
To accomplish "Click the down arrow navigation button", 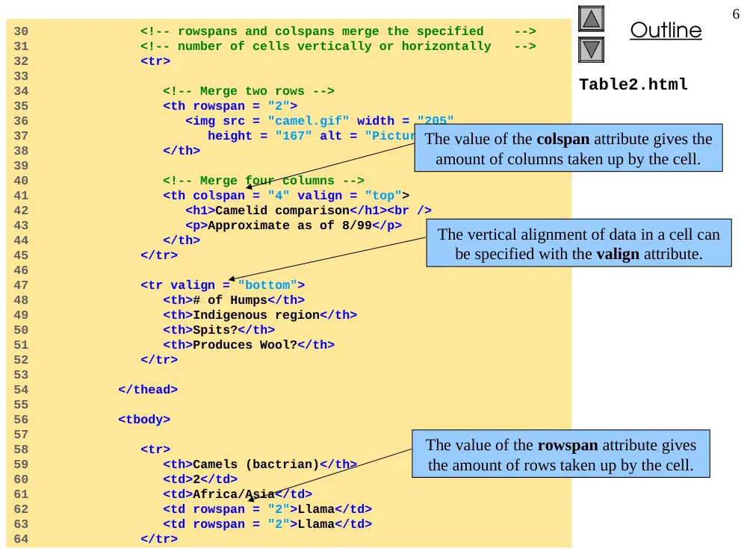I will [x=591, y=49].
